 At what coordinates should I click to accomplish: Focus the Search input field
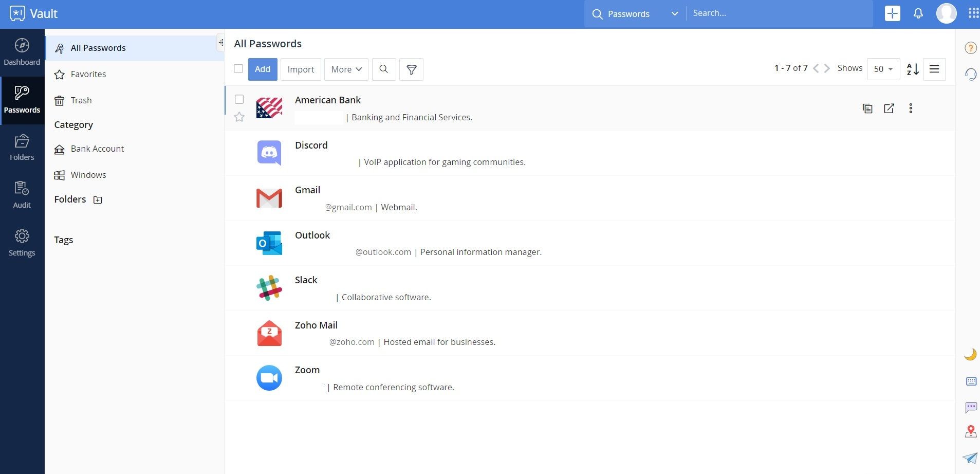click(x=780, y=13)
